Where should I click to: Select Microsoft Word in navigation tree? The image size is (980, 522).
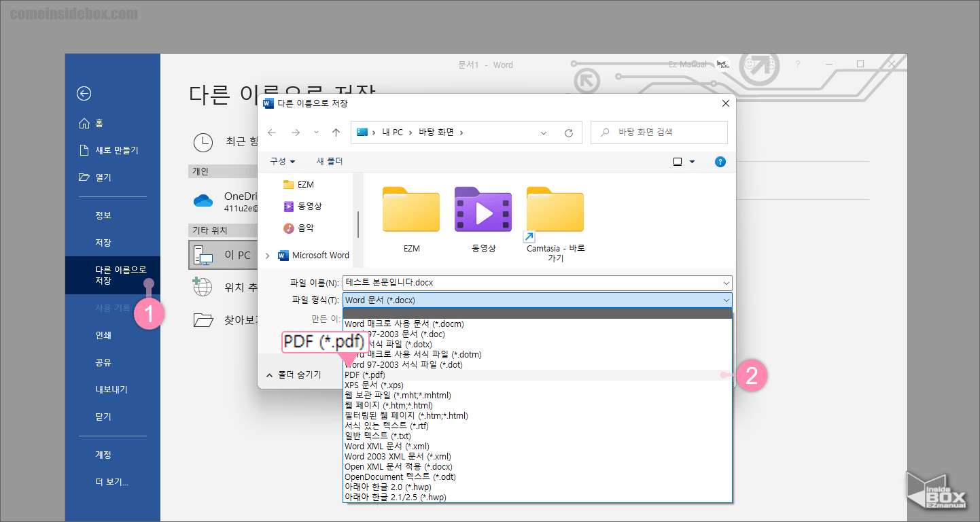coord(314,256)
